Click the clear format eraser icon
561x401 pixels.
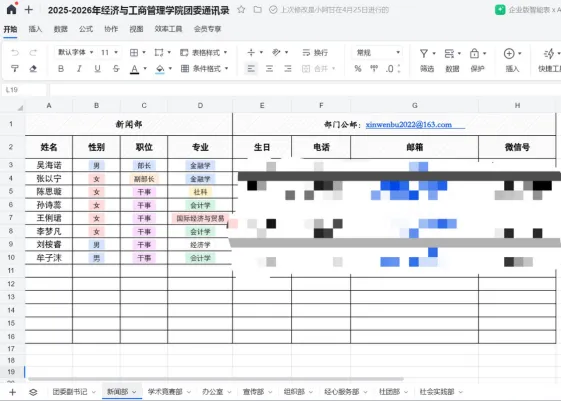point(33,68)
